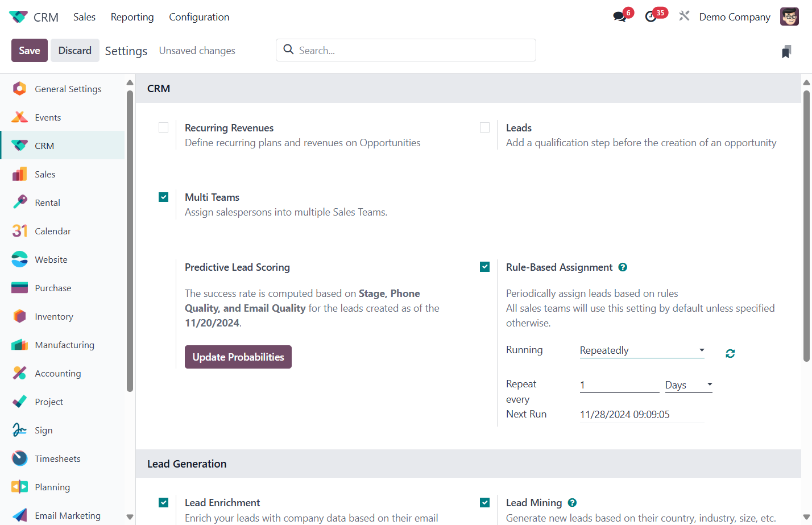Click the refresh icon next to Running
812x525 pixels.
(730, 353)
